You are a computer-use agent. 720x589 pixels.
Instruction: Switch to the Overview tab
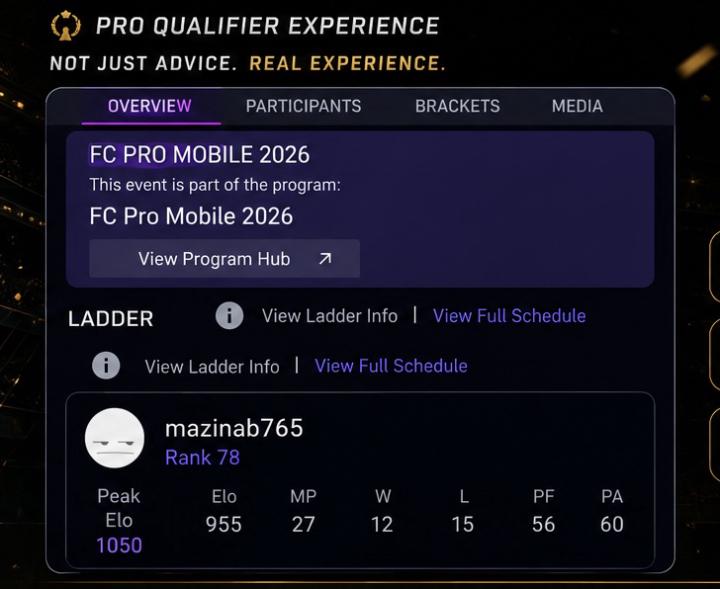pos(150,106)
